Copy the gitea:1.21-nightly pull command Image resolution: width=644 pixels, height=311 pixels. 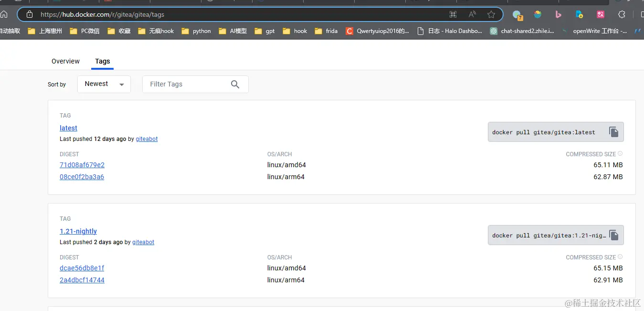614,235
